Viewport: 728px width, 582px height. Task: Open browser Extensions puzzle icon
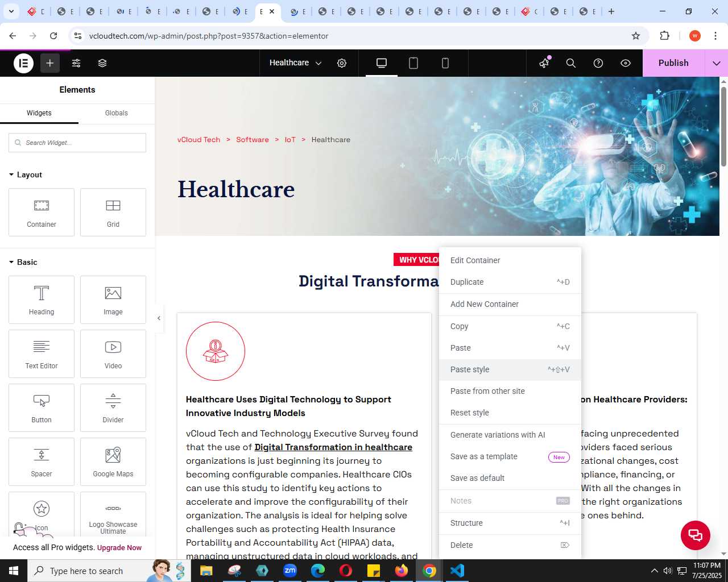pos(664,36)
